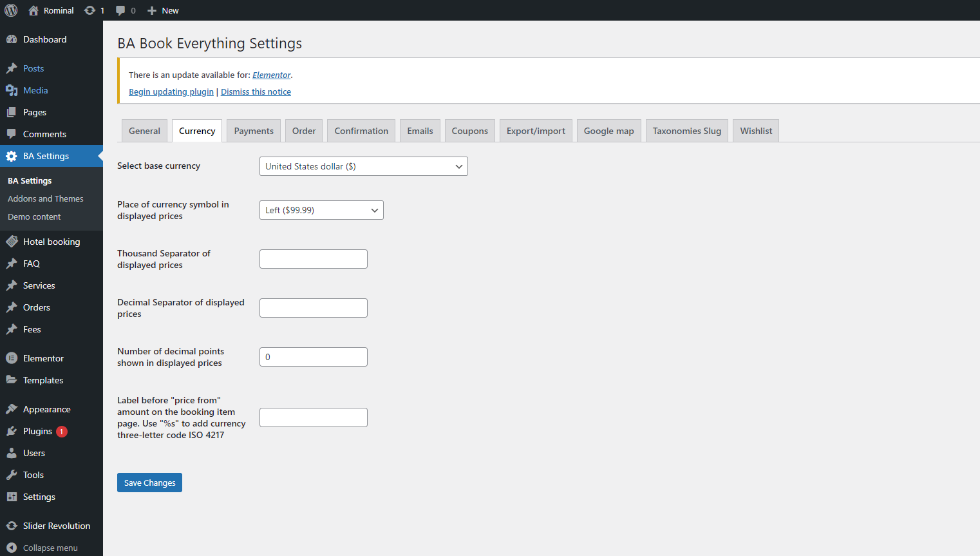Open Elementor from the sidebar
The image size is (980, 556).
click(43, 358)
